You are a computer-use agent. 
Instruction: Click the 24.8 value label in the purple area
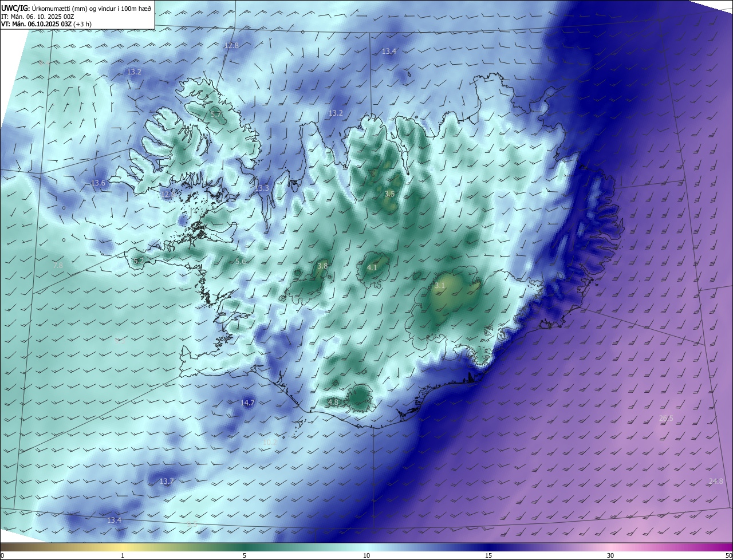[x=716, y=482]
